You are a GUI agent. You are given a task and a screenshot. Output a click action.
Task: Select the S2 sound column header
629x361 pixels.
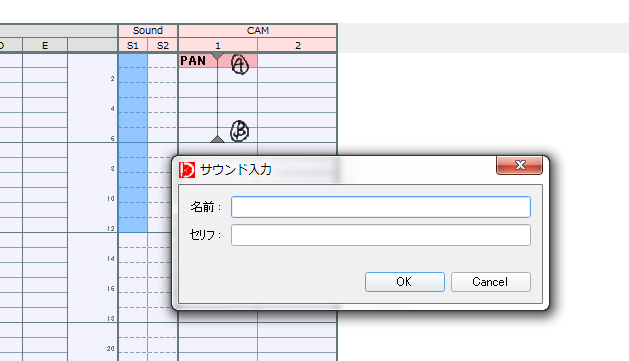tap(162, 46)
